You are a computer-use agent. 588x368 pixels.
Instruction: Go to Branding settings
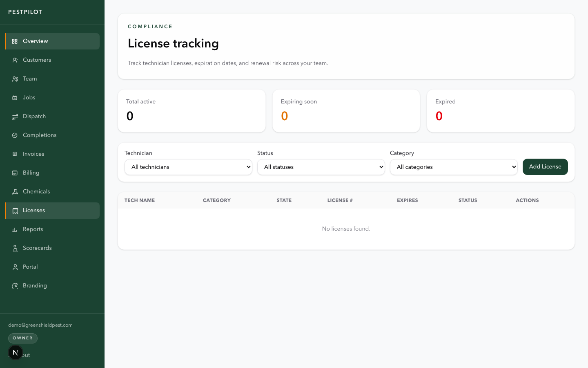52,286
